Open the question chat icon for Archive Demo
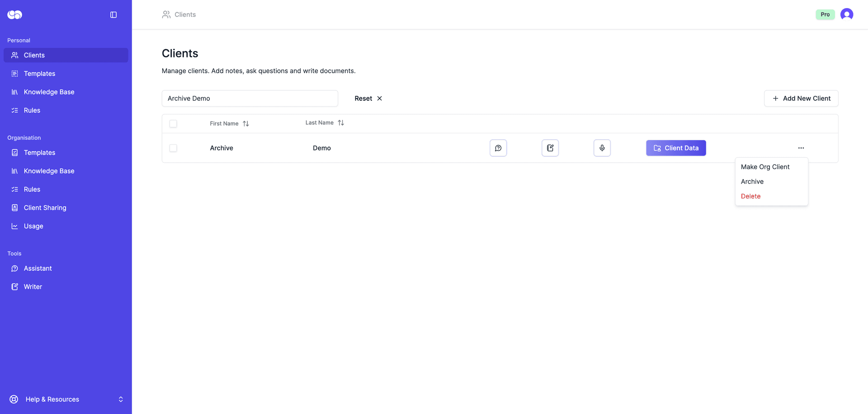The image size is (868, 414). pos(498,148)
